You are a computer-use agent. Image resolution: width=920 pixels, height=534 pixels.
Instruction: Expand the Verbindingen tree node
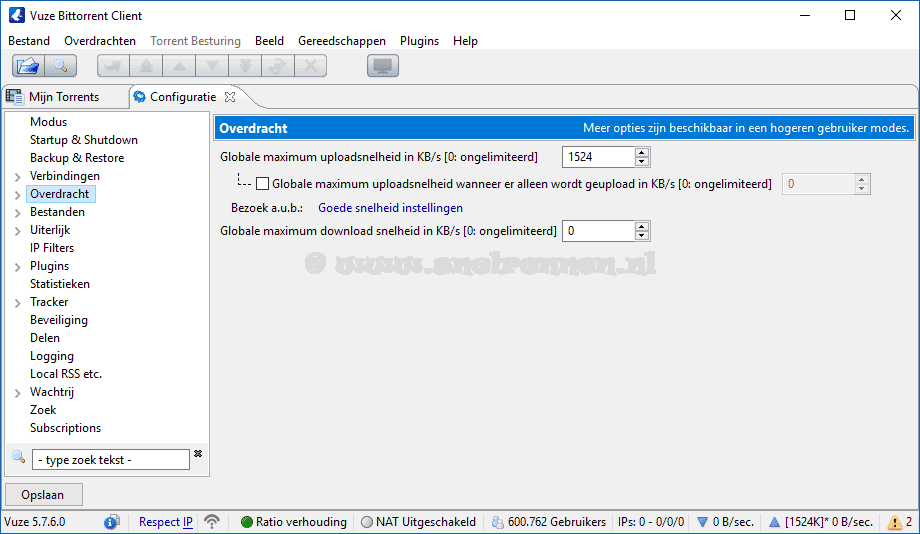pos(18,177)
